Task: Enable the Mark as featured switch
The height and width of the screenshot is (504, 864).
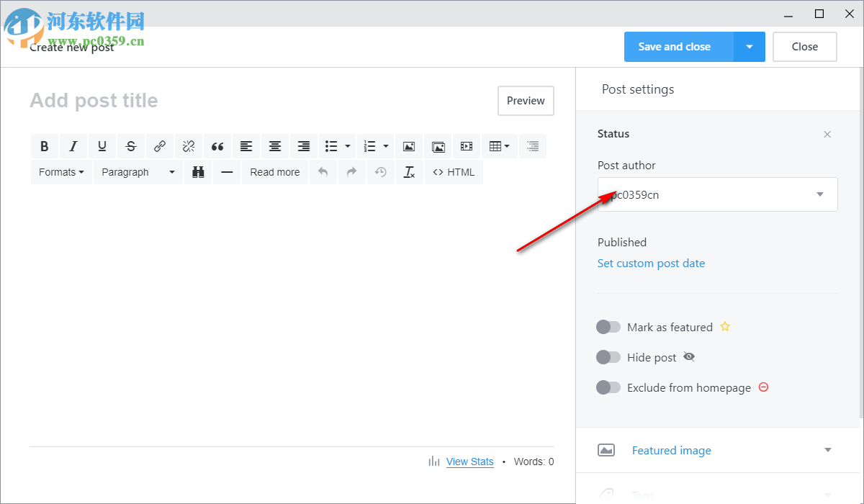Action: tap(608, 327)
